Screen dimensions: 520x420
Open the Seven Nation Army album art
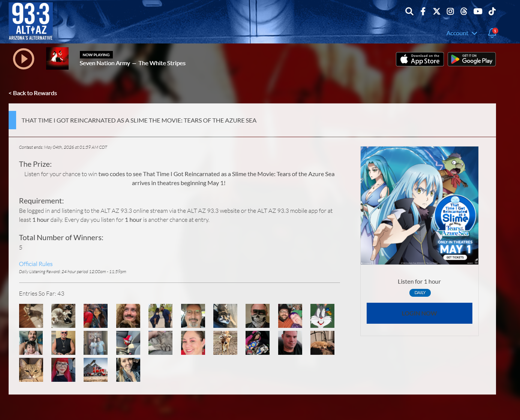[x=57, y=58]
